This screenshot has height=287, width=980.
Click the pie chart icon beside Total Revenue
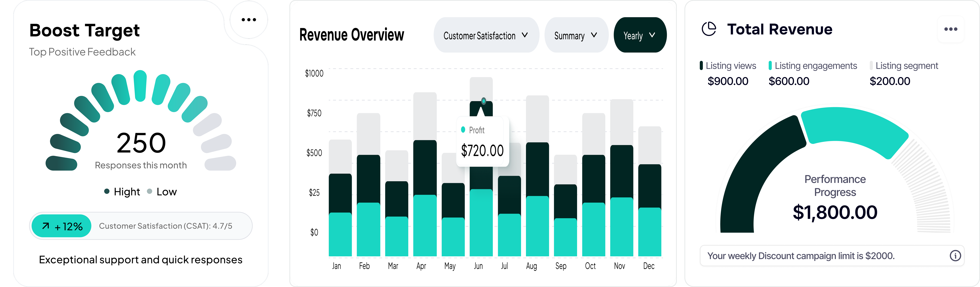tap(709, 29)
